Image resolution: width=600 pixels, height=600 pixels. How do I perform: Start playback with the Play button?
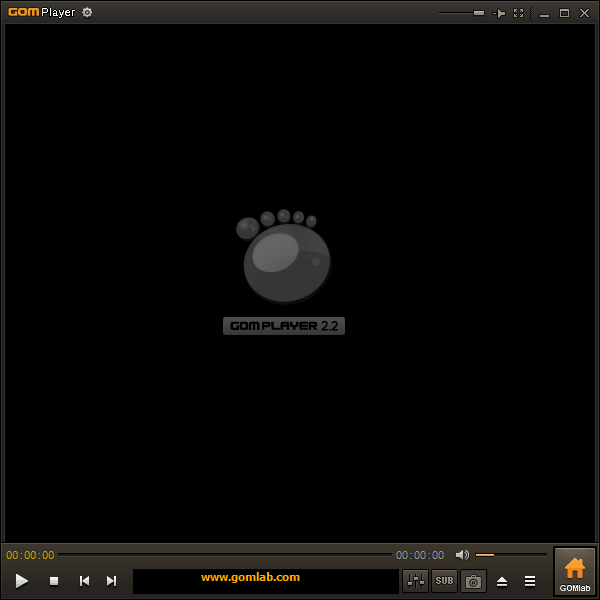21,581
